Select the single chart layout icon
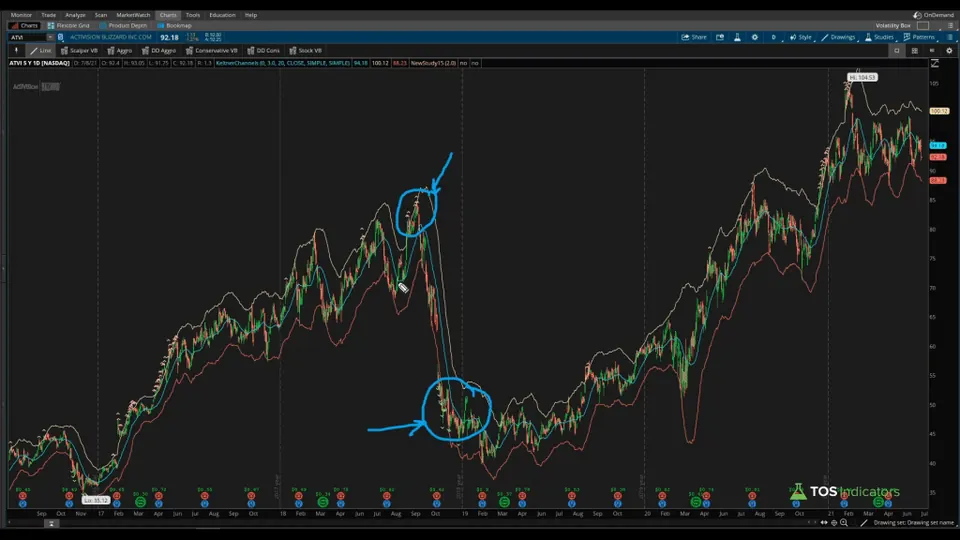 (897, 51)
